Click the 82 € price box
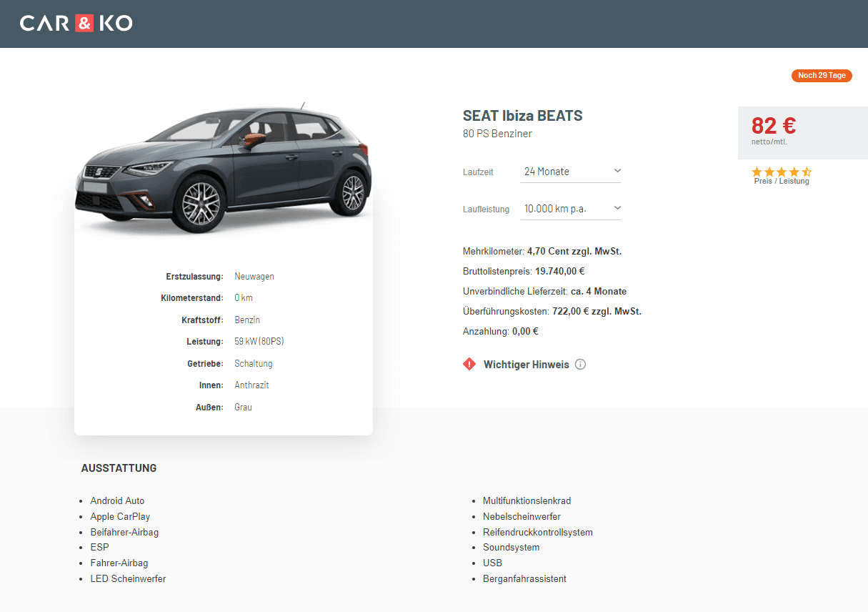Screen dimensions: 868x612 click(x=803, y=133)
